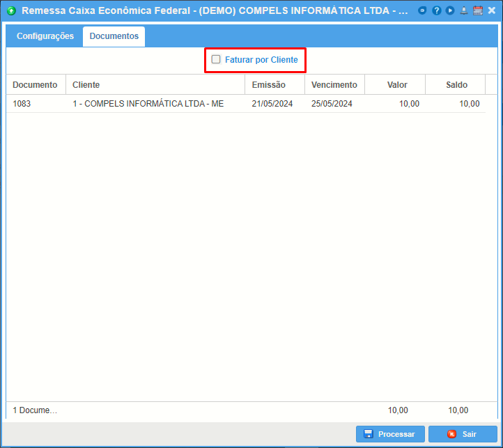The width and height of the screenshot is (503, 448).
Task: Click the play video tutorial icon
Action: click(x=450, y=10)
